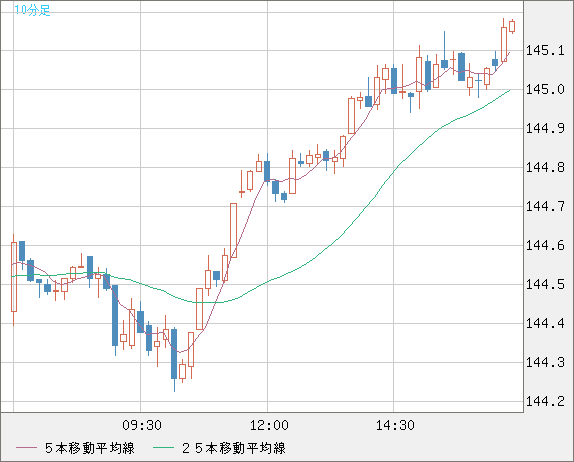Click the 14:30 time axis label
The height and width of the screenshot is (462, 574).
tap(395, 425)
